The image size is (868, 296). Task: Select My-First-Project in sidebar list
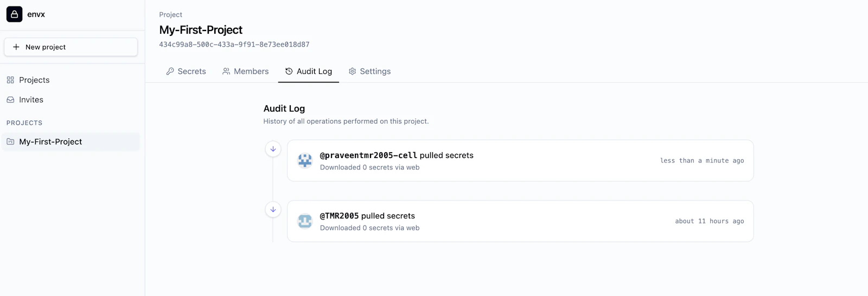(x=71, y=142)
